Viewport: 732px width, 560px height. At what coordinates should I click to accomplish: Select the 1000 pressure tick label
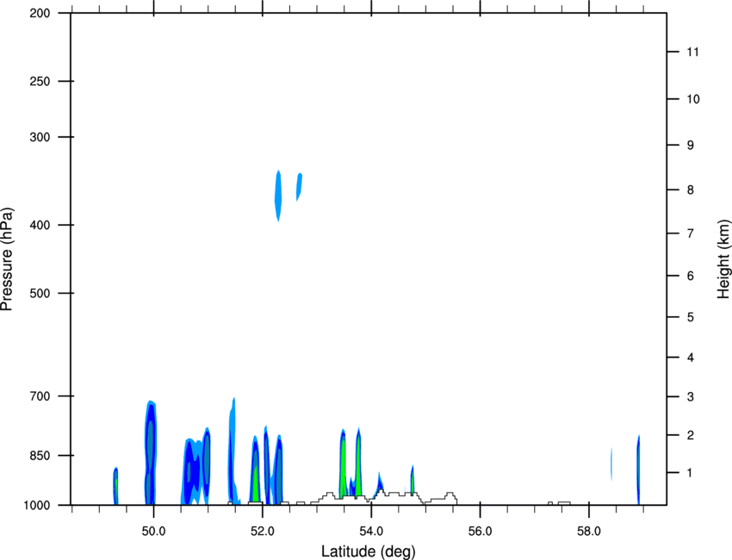pyautogui.click(x=37, y=505)
